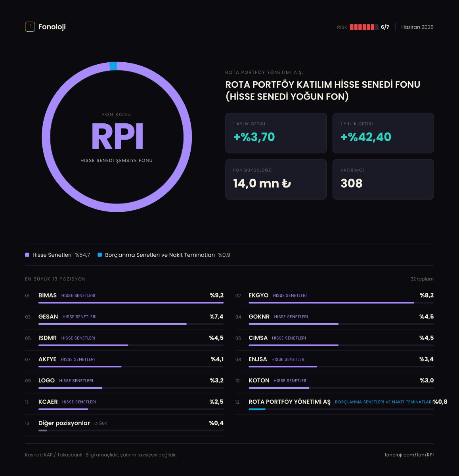
Task: Select the GESAN position
Action: (x=124, y=319)
